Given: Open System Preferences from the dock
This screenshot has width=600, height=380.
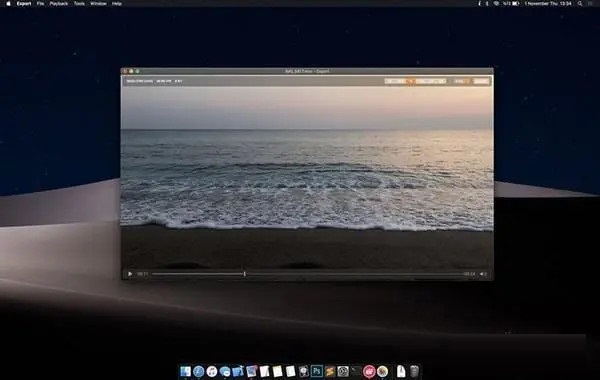Looking at the screenshot, I should point(343,371).
